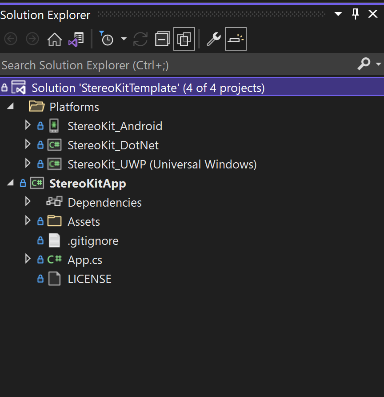Click the Solution Explorer panel title
Screen dimensions: 384x397
[x=45, y=15]
